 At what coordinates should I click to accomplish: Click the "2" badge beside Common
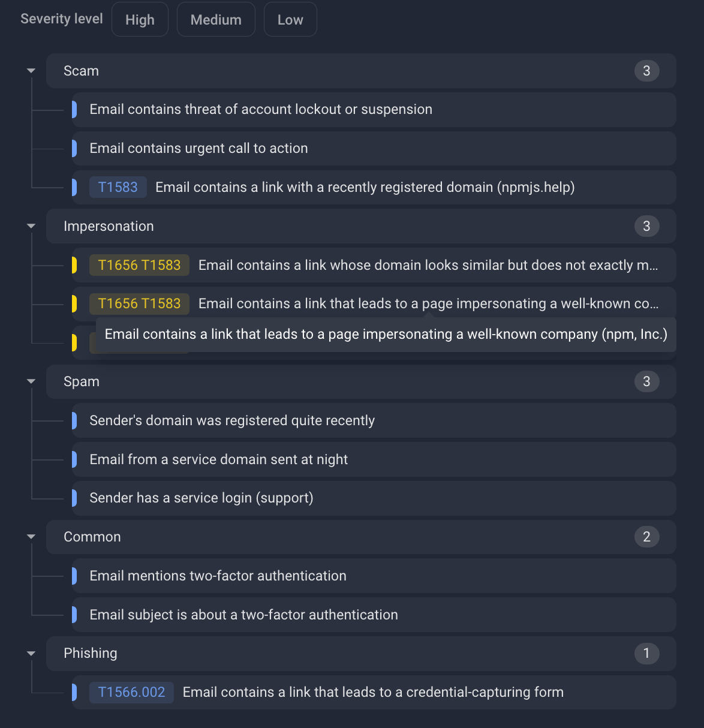pos(646,537)
